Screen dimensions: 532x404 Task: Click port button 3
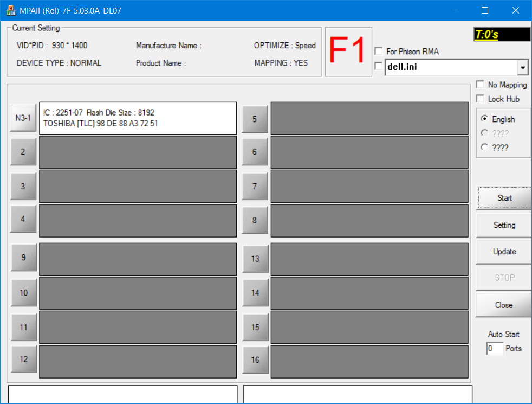23,186
